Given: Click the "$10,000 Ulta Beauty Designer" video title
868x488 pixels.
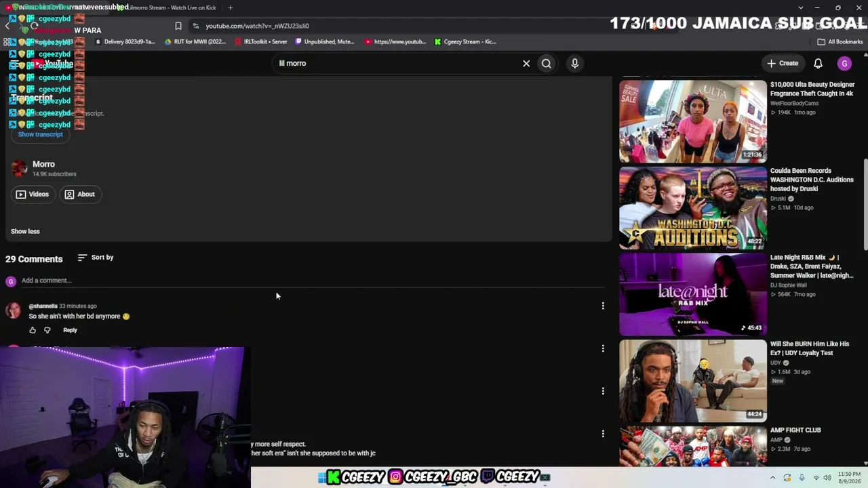Looking at the screenshot, I should (812, 89).
